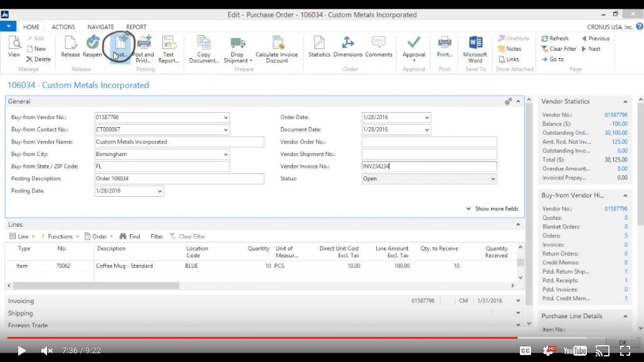Switch to NAVIGATE tab
This screenshot has height=362, width=644.
tap(100, 27)
